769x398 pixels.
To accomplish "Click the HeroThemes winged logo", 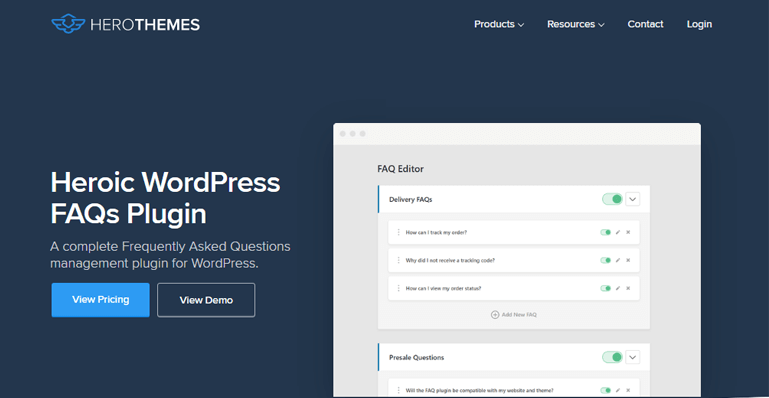I will (69, 24).
